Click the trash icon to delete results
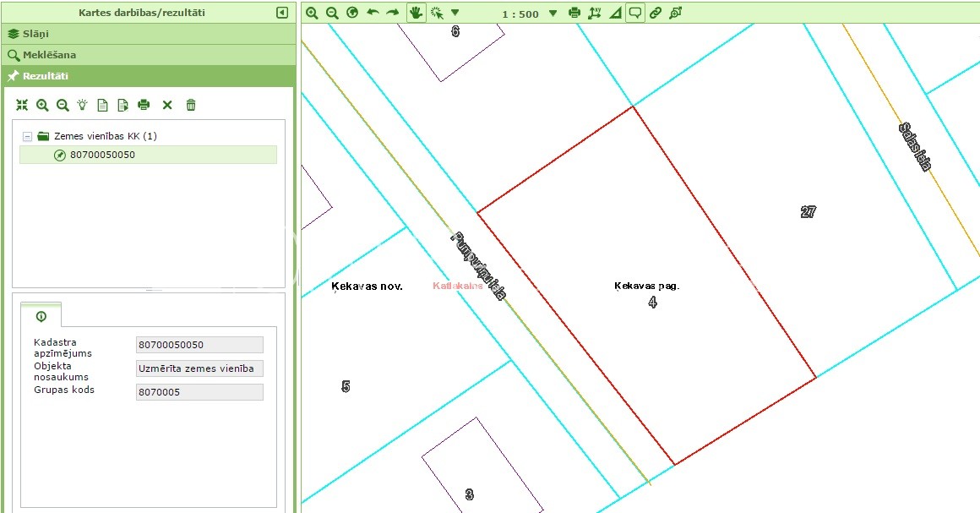980x513 pixels. click(191, 105)
